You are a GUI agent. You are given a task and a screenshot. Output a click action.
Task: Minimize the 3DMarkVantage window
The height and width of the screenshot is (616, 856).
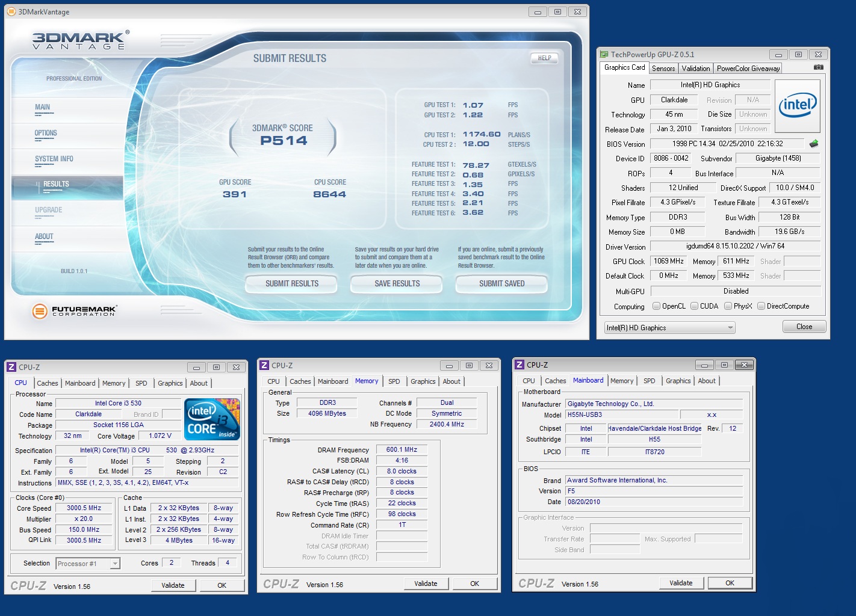538,12
